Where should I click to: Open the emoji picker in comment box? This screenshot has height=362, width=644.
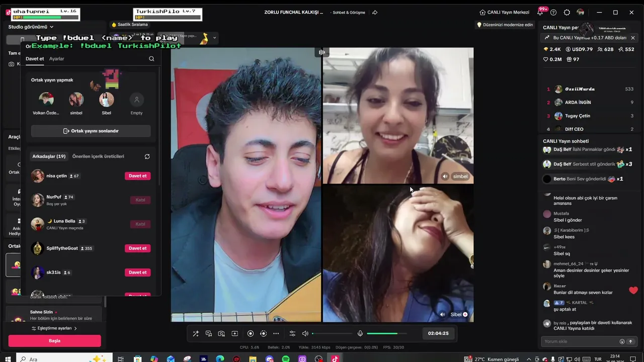click(622, 341)
